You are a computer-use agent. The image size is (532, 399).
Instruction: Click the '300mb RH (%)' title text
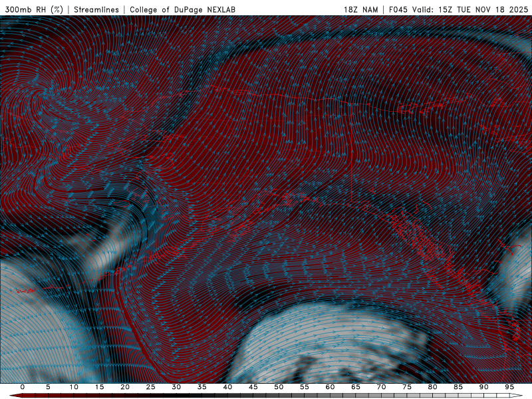(x=35, y=9)
